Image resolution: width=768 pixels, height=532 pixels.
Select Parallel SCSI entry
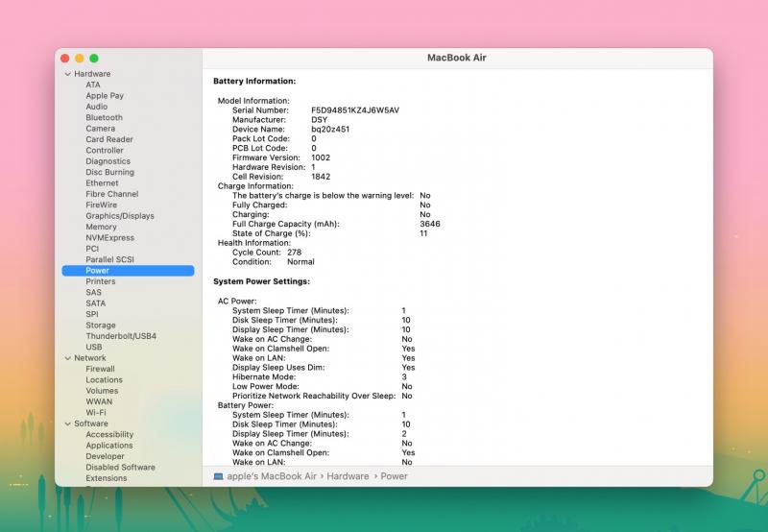(x=109, y=259)
